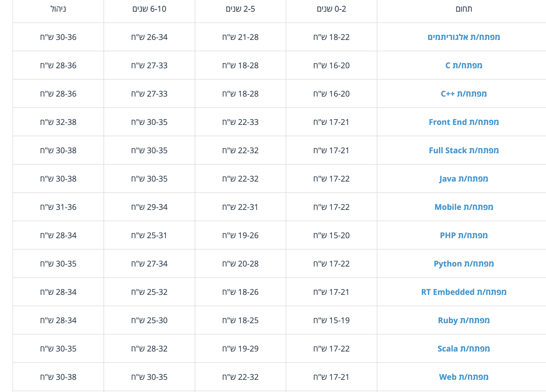This screenshot has height=392, width=546.
Task: Click the ניהול column header
Action: click(x=58, y=9)
